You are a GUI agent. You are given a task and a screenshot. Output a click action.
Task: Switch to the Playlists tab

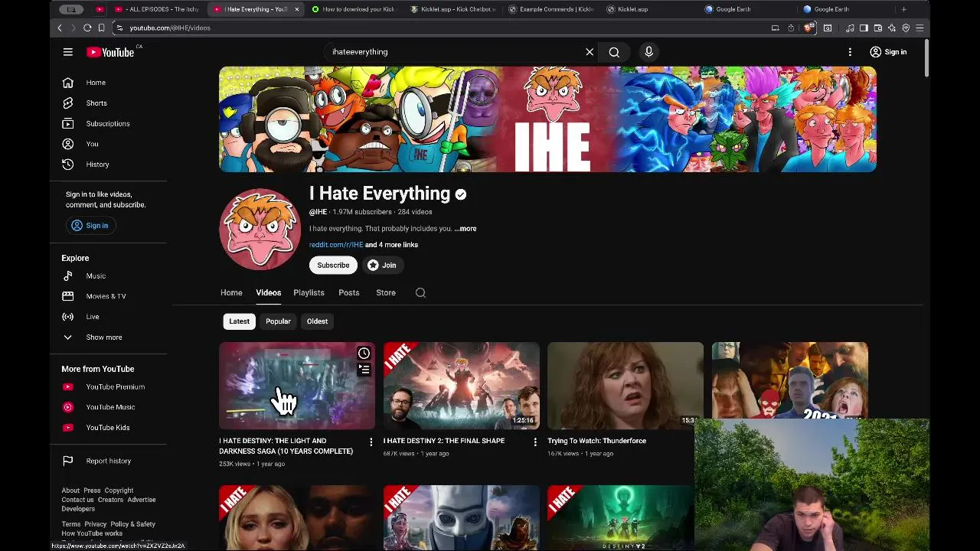pos(309,293)
